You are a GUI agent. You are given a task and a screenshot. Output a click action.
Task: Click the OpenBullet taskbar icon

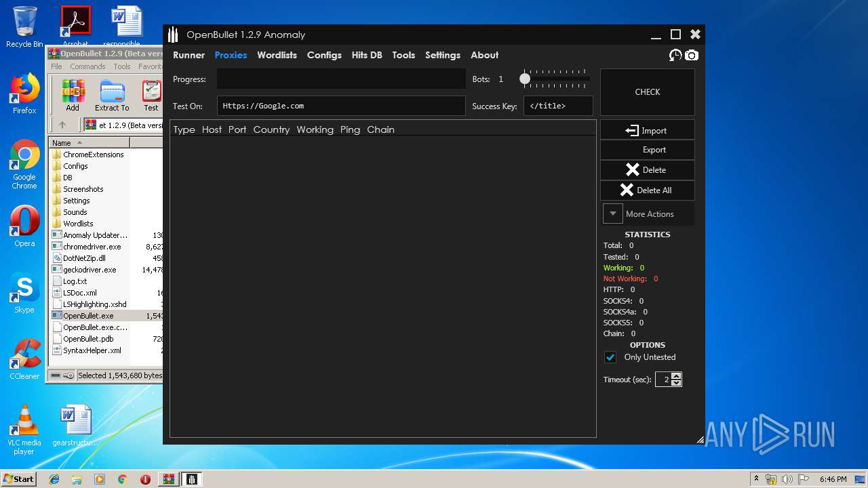(x=192, y=479)
